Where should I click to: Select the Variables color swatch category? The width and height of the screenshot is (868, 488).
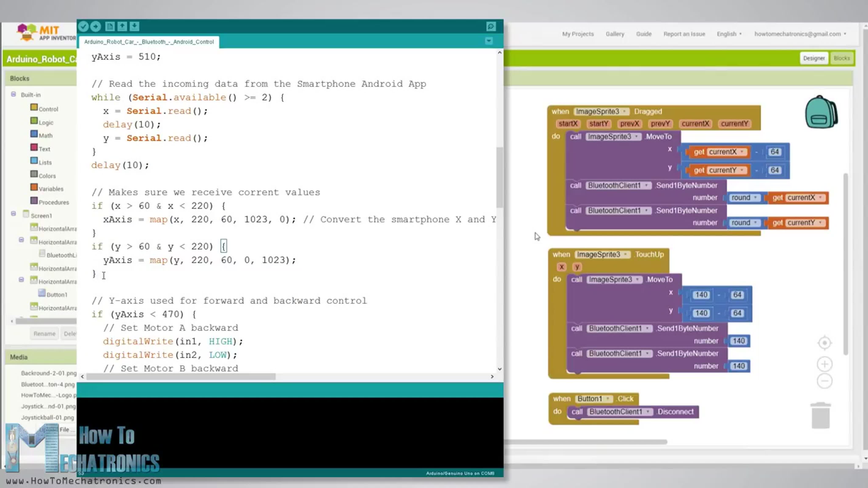point(34,187)
